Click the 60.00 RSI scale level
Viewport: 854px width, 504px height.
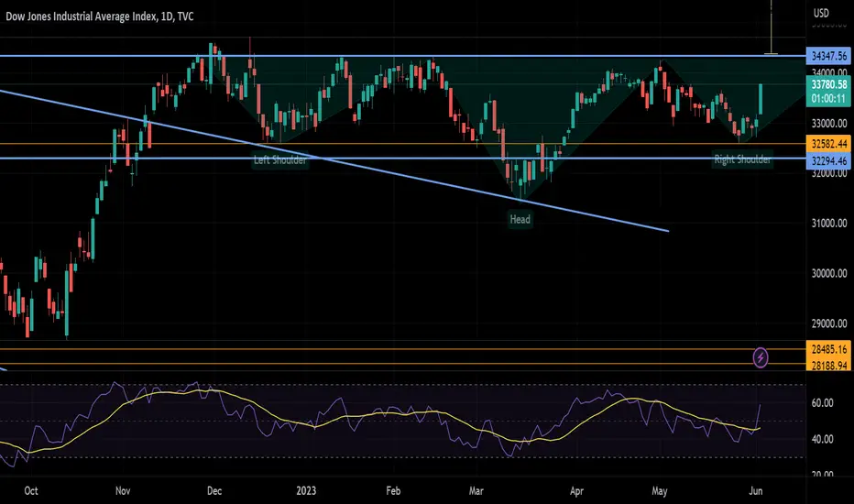822,402
